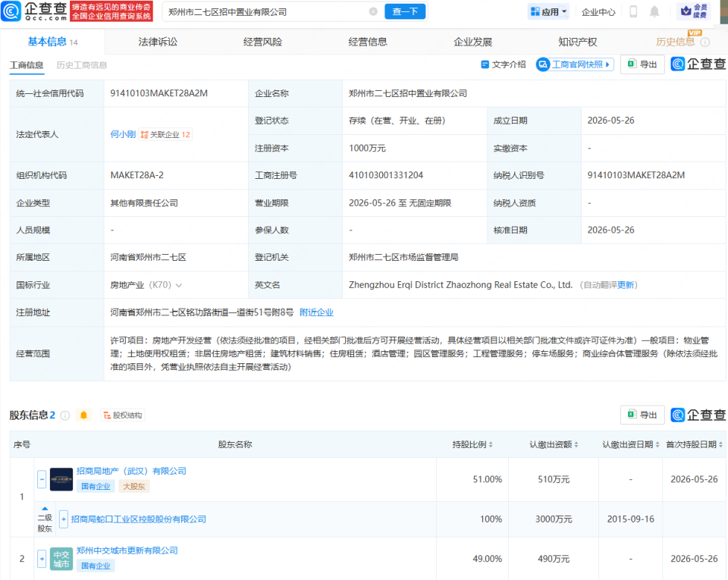This screenshot has height=580, width=728.
Task: Collapse the 招商局地产（武汉）shareholder row
Action: click(x=42, y=479)
